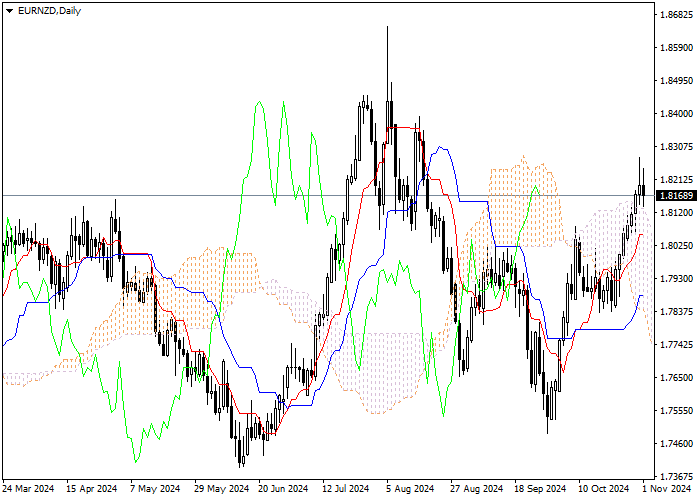The height and width of the screenshot is (500, 700).
Task: Click the 27 Aug 2024 date label
Action: (x=477, y=489)
